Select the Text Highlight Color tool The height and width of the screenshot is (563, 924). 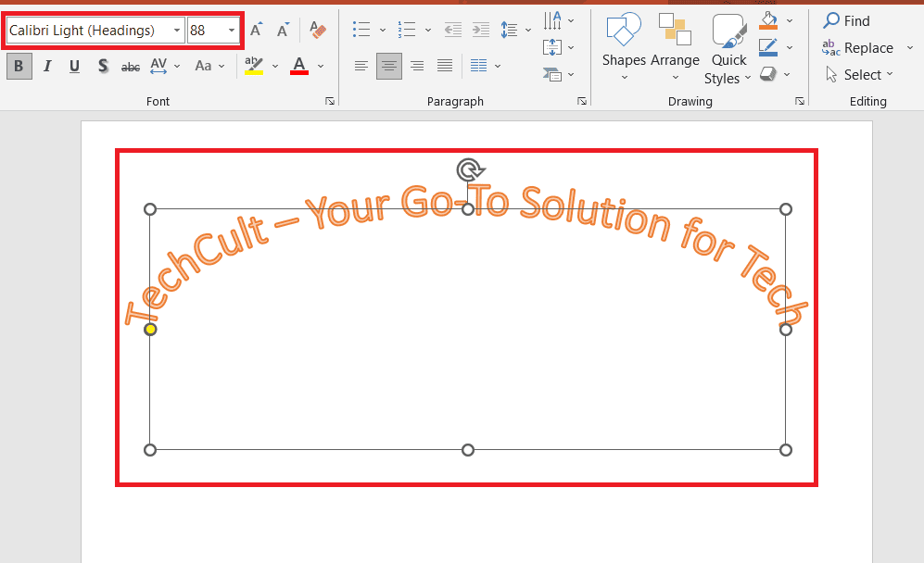[254, 66]
